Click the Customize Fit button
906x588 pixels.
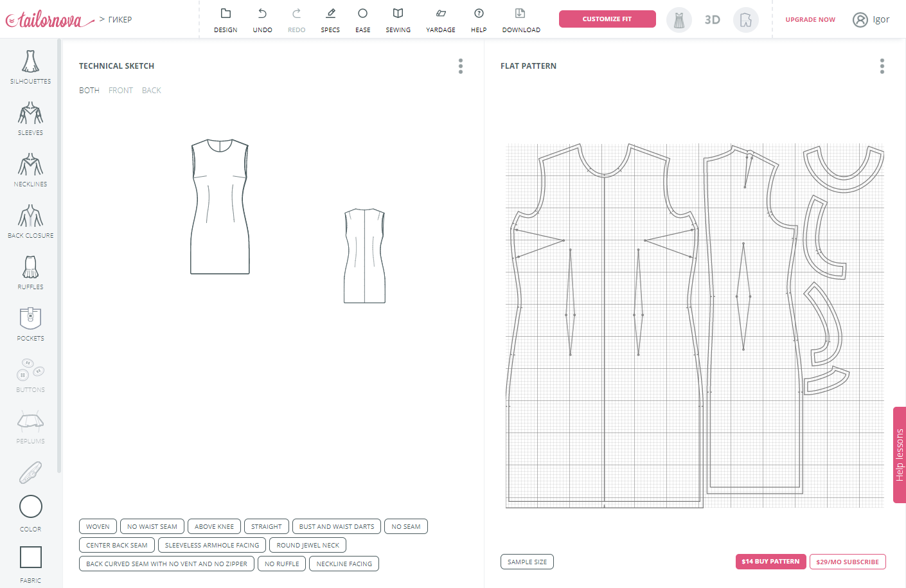607,19
